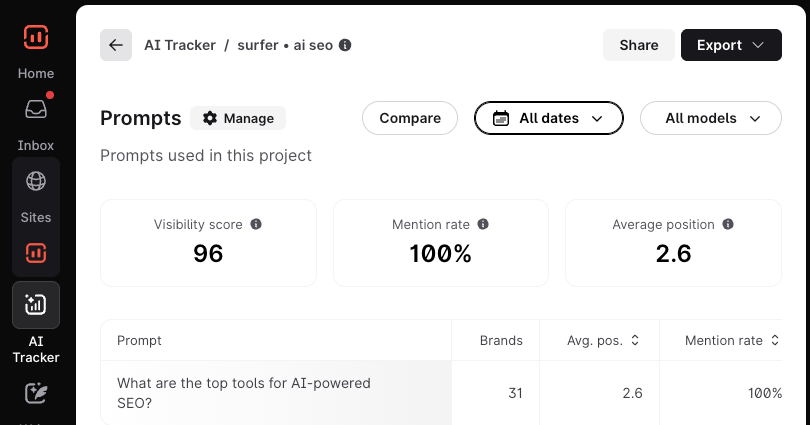Click the Share button
810x425 pixels.
tap(638, 45)
